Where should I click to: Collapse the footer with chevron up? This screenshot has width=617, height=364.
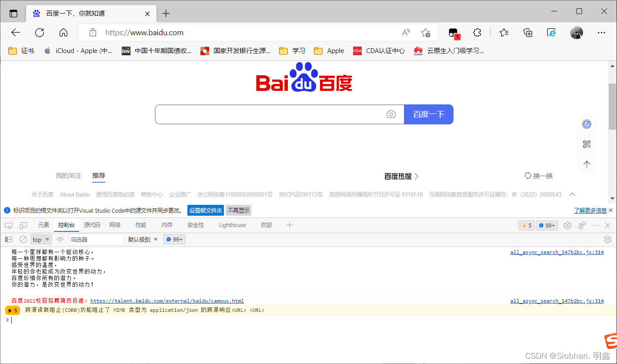click(x=572, y=194)
